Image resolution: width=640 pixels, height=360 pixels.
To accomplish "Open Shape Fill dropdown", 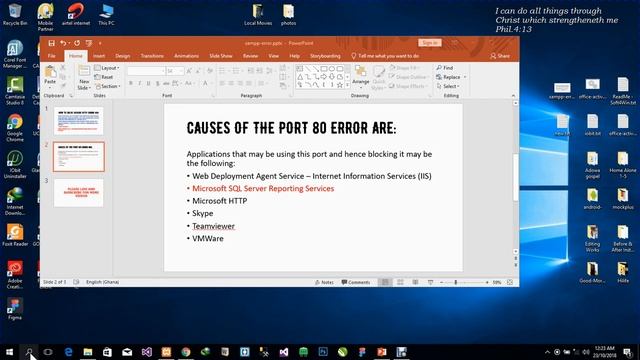I will tap(404, 68).
